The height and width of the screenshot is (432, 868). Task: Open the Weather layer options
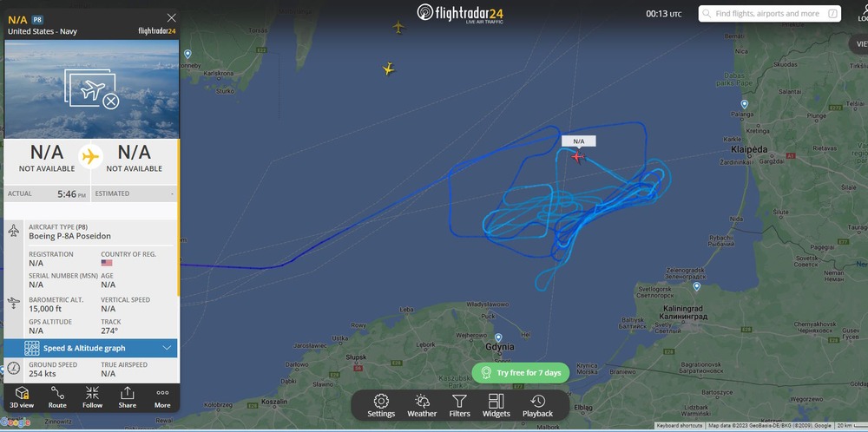click(x=422, y=405)
